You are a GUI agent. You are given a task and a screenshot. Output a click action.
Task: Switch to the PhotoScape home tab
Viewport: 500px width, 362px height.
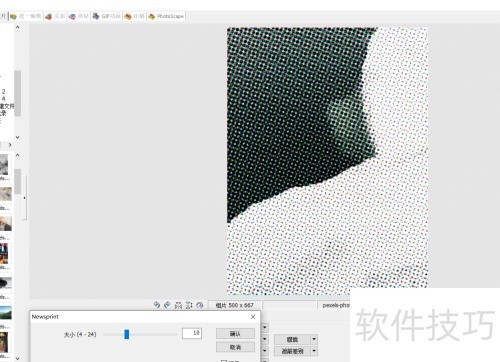point(166,16)
